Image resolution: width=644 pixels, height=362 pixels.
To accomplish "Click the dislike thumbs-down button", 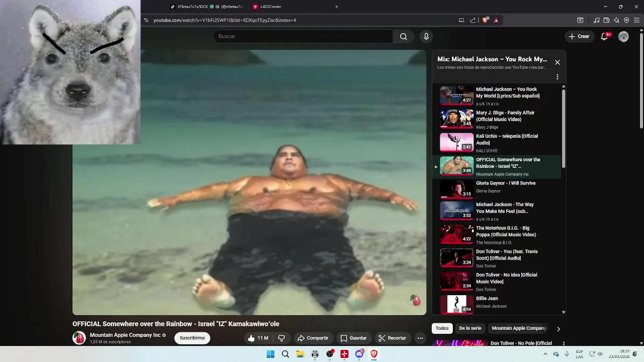I will 282,338.
